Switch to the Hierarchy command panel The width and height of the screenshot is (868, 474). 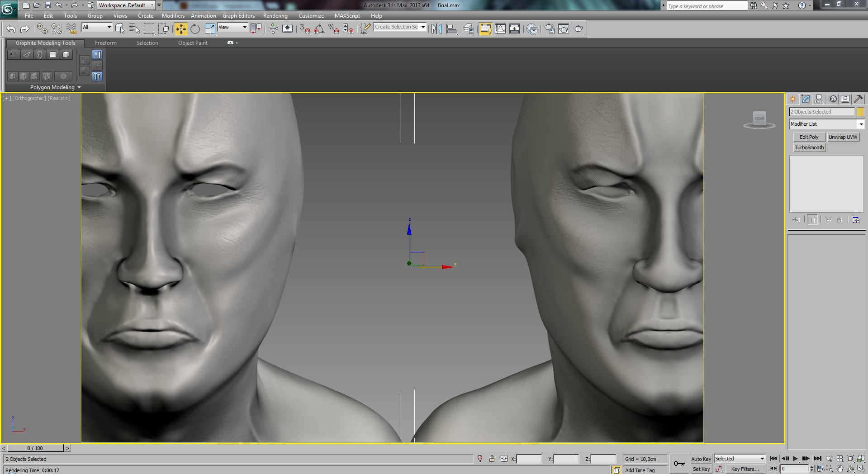point(819,99)
